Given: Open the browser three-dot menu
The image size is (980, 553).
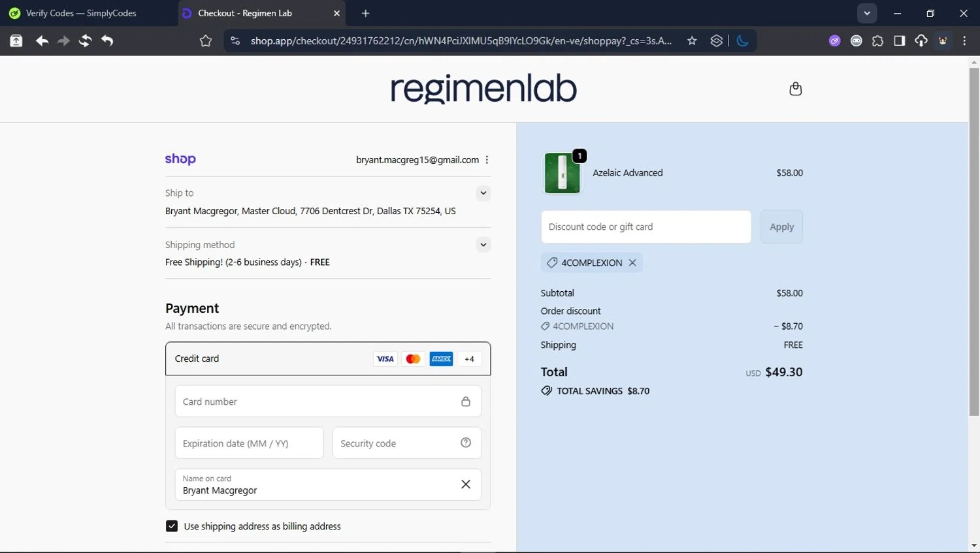Looking at the screenshot, I should pos(964,41).
